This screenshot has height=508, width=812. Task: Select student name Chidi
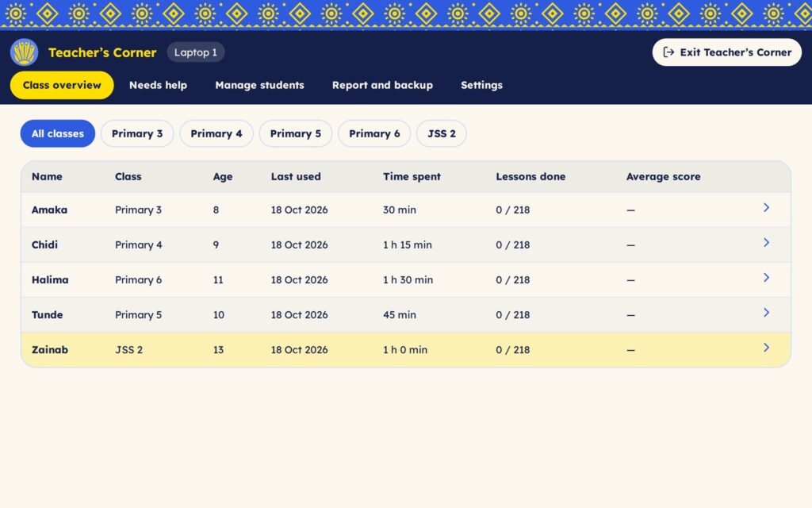pos(44,244)
